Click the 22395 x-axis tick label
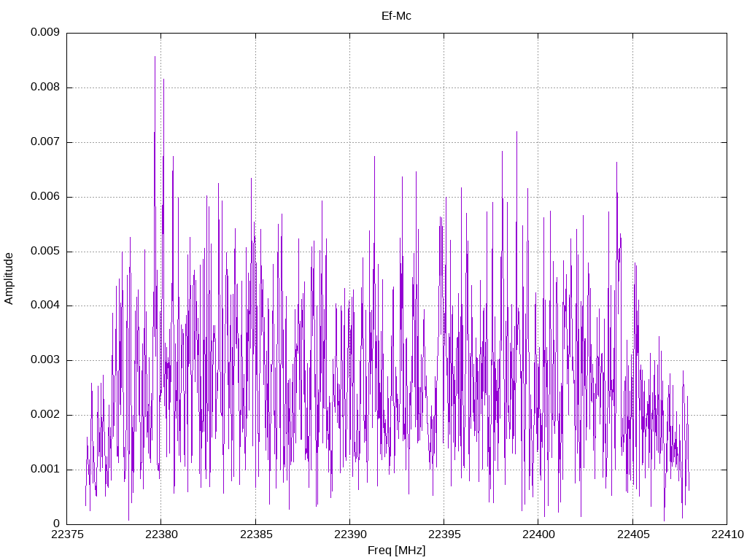This screenshot has width=747, height=560. coord(444,534)
